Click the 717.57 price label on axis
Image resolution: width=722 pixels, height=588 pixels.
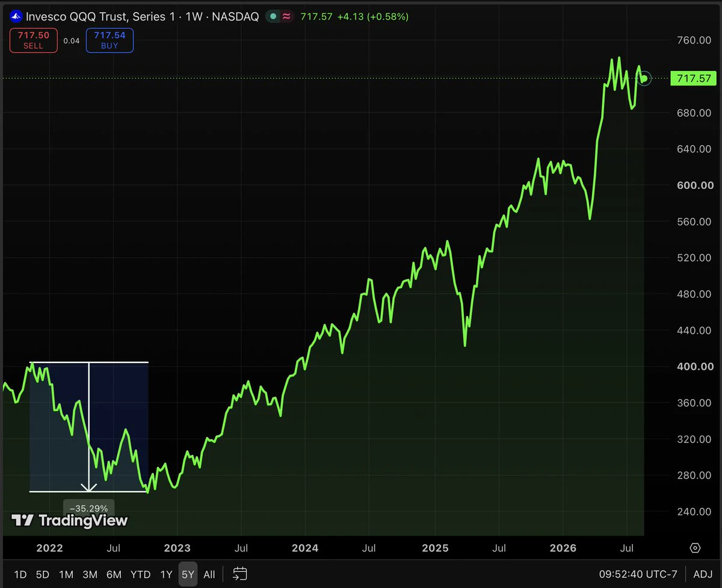(x=693, y=78)
